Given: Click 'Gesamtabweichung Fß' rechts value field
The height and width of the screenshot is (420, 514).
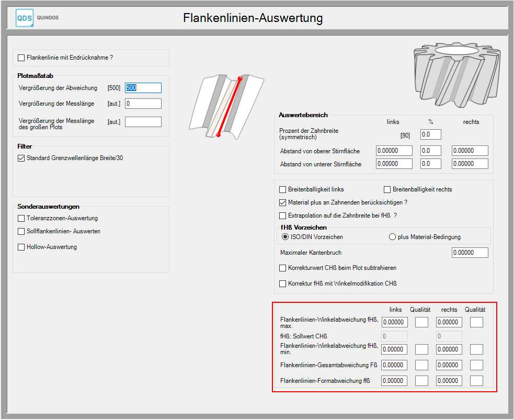Looking at the screenshot, I should coord(449,365).
